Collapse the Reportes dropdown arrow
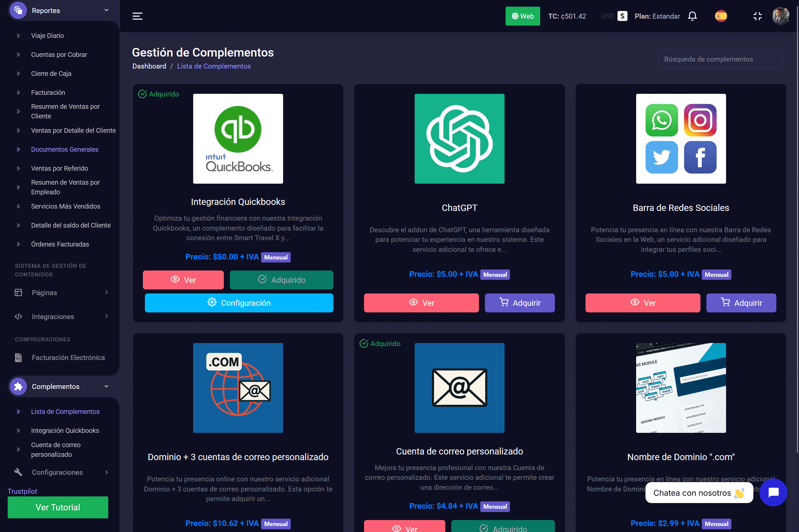 click(x=106, y=11)
